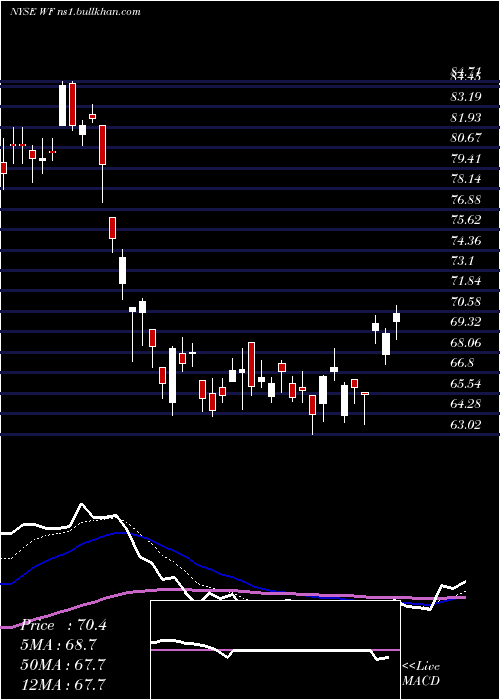Click the 66.8 price level
This screenshot has width=500, height=700.
coord(462,363)
